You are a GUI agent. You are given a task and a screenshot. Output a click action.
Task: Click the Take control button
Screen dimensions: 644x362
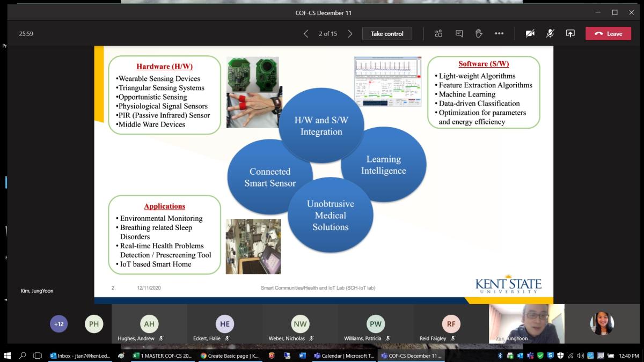click(x=387, y=33)
